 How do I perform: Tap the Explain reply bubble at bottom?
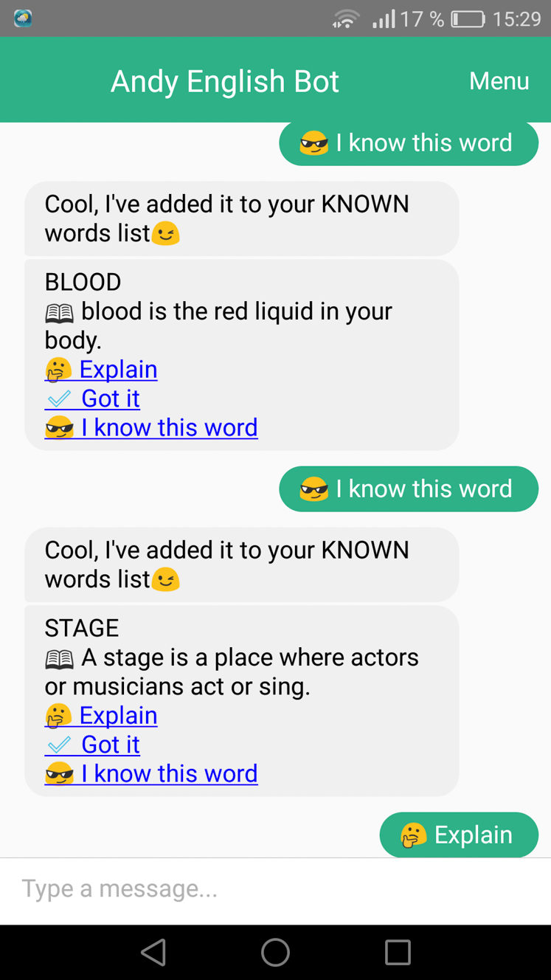coord(459,835)
